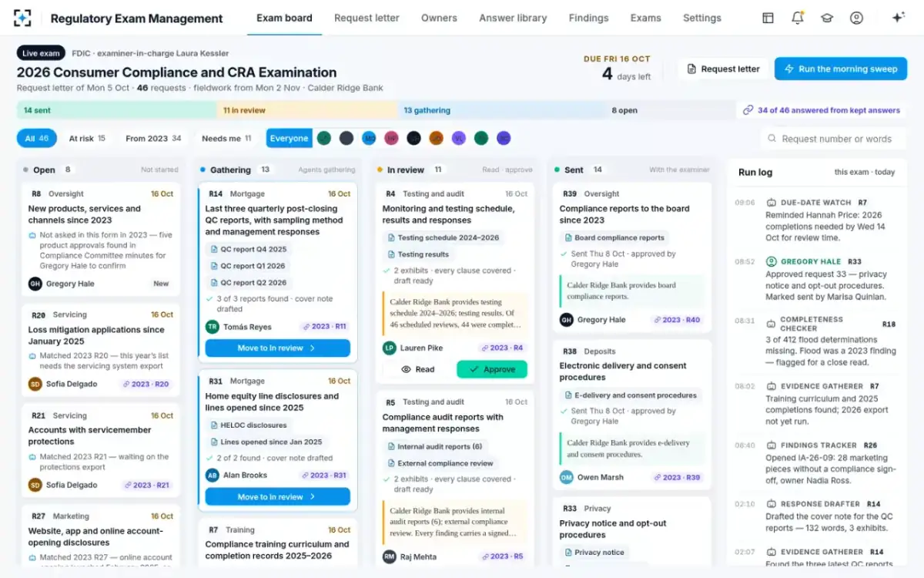Screen dimensions: 924x578
Task: Open the notifications bell
Action: click(x=798, y=18)
